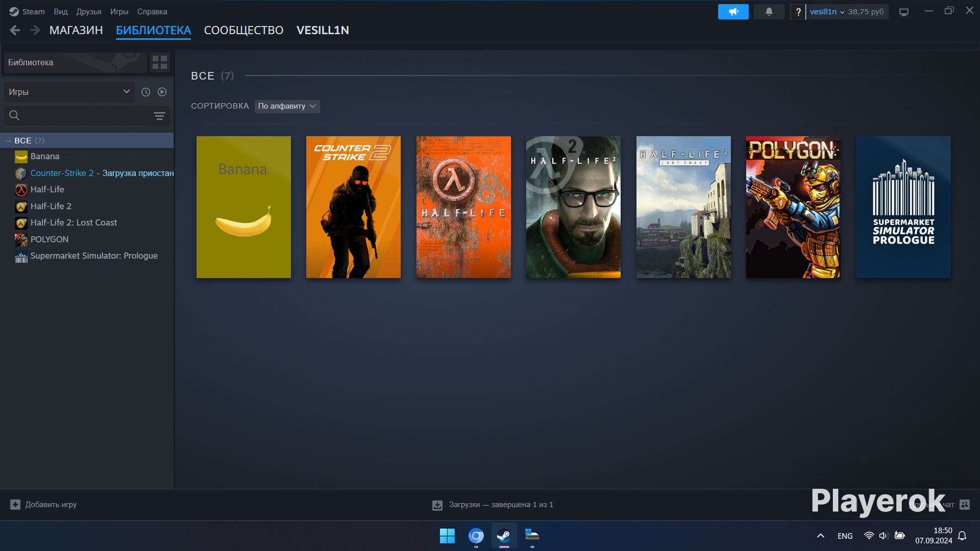Screen dimensions: 980x551
Task: Open the Справка menu
Action: coord(152,12)
